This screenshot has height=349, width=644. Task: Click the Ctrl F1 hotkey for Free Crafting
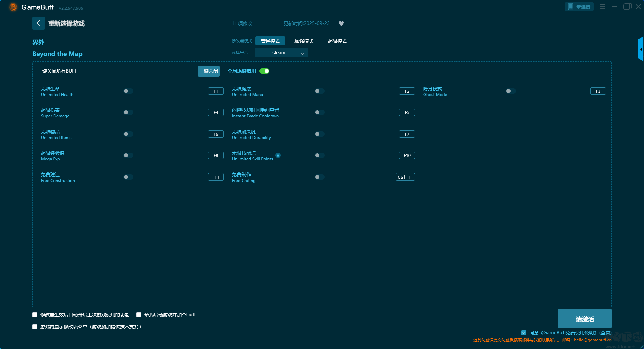(x=405, y=177)
